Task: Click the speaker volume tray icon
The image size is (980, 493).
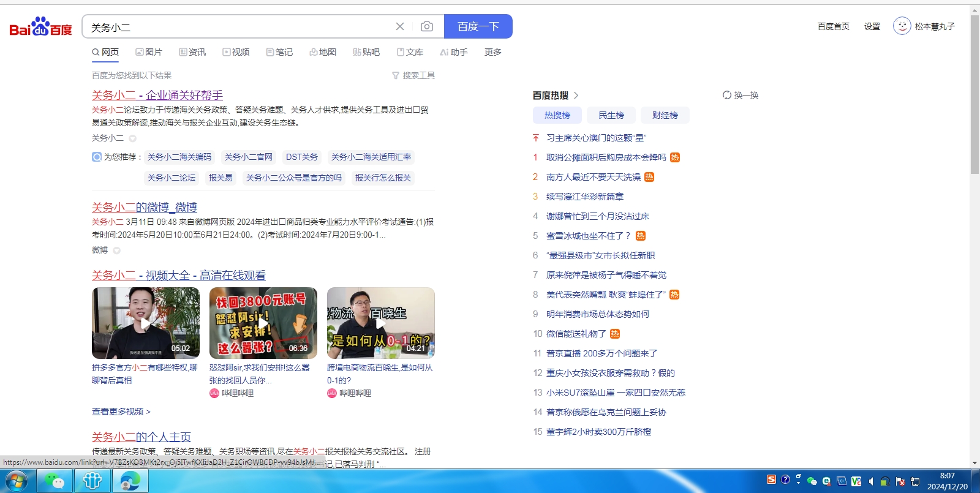Action: pos(871,481)
